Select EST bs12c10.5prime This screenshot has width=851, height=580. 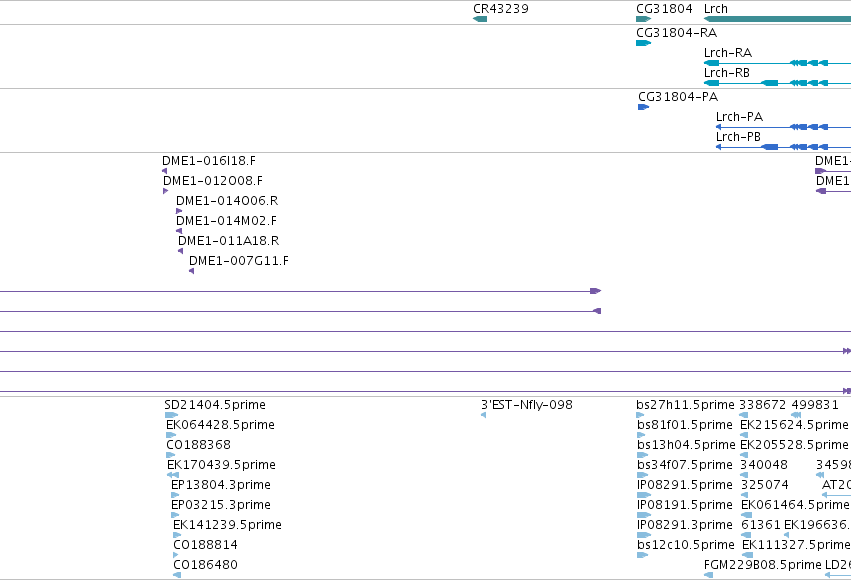tap(686, 545)
